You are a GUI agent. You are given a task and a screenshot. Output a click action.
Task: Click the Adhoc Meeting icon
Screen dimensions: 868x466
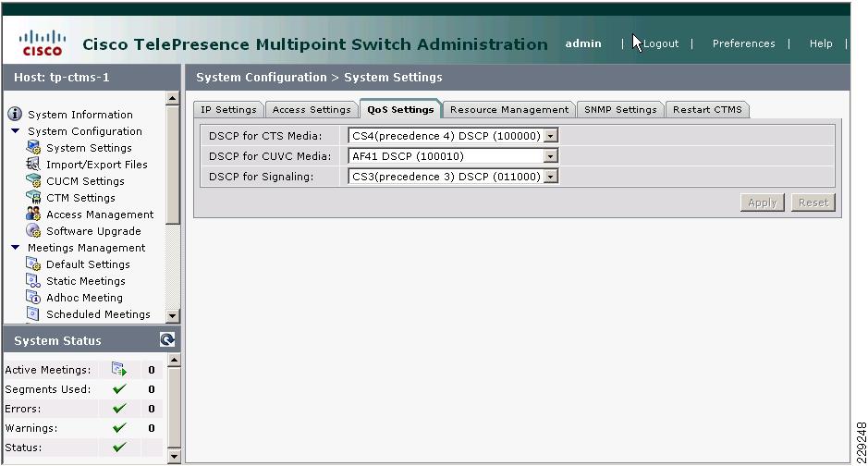[33, 297]
